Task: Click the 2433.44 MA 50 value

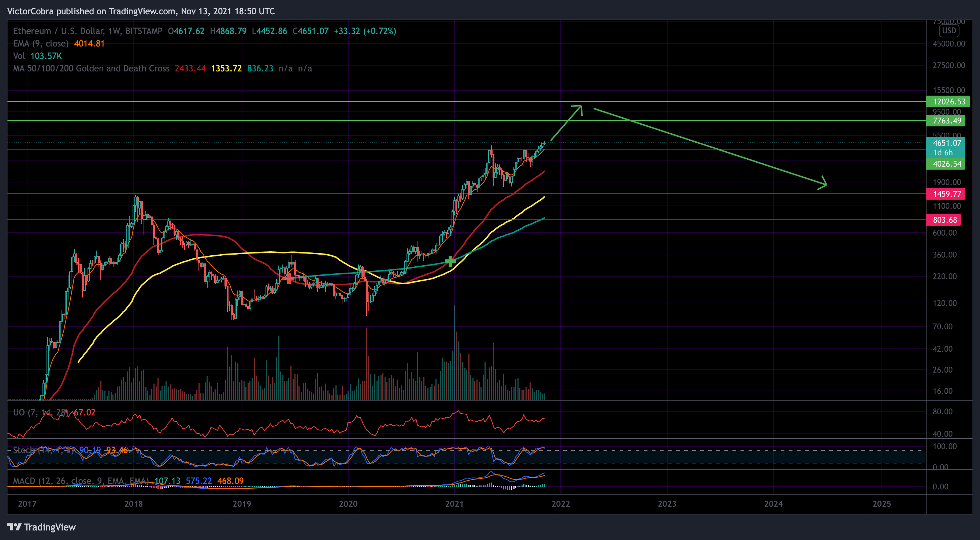Action: pos(190,69)
